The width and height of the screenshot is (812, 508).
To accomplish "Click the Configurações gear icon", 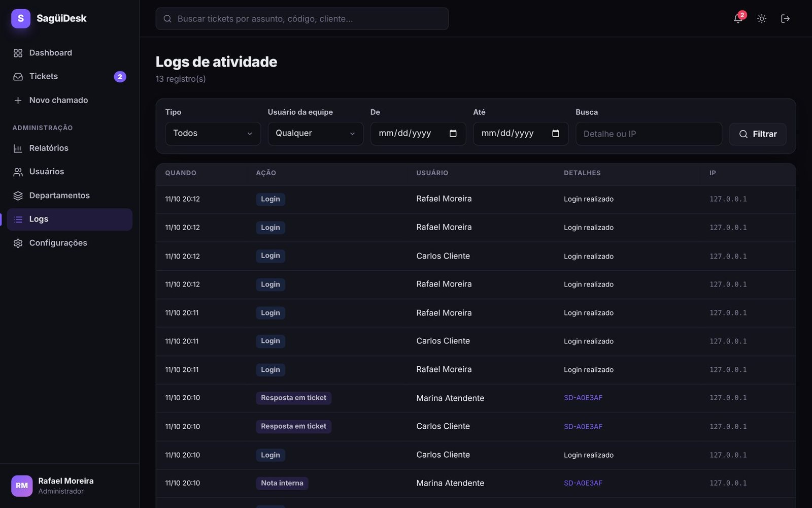I will (18, 243).
